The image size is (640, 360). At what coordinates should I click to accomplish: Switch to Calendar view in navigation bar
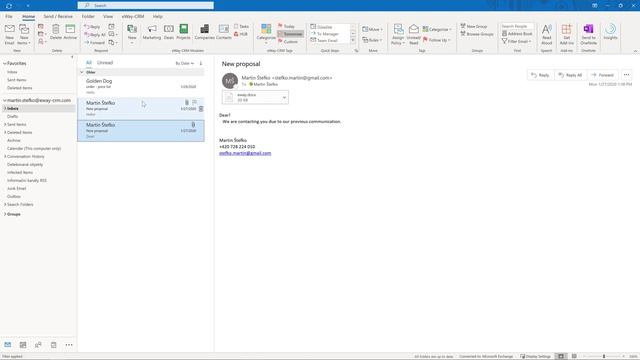pyautogui.click(x=23, y=345)
